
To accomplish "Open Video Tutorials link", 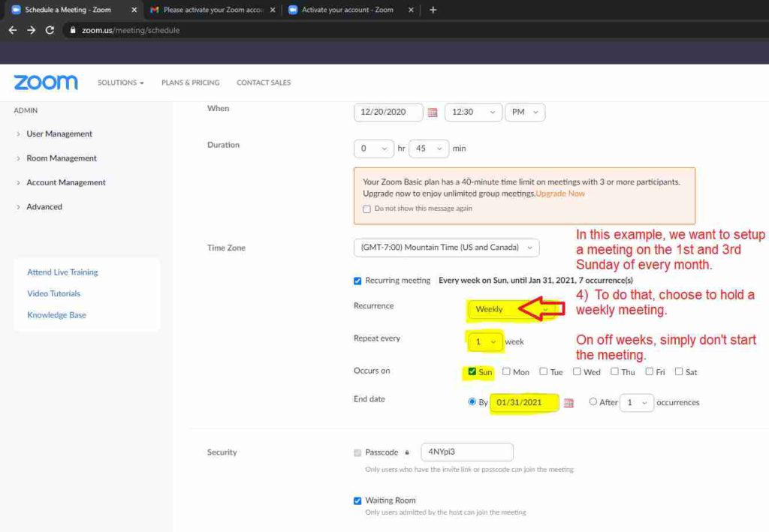I will pyautogui.click(x=53, y=293).
